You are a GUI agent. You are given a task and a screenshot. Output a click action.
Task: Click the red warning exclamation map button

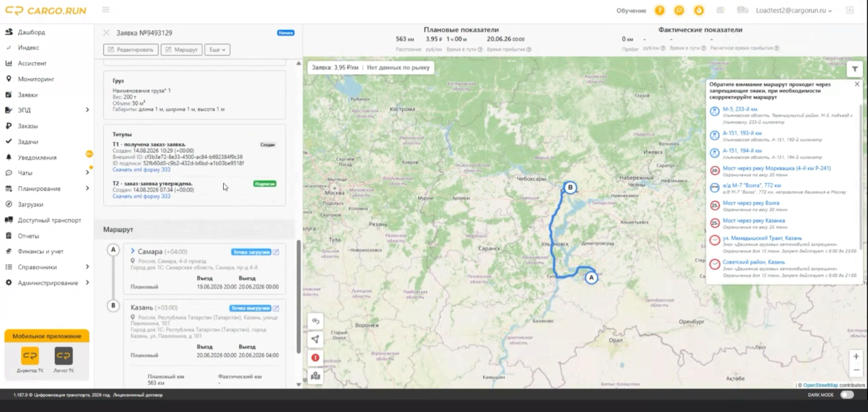coord(316,358)
